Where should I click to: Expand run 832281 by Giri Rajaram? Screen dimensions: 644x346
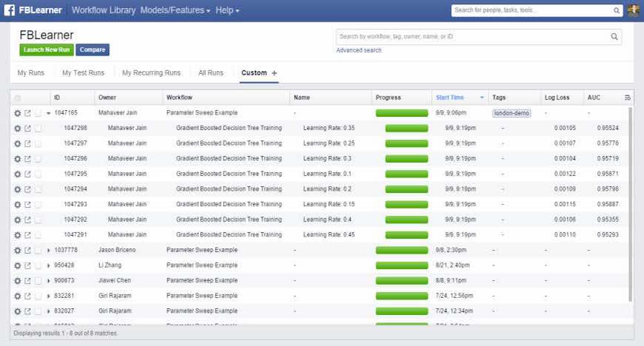click(48, 296)
